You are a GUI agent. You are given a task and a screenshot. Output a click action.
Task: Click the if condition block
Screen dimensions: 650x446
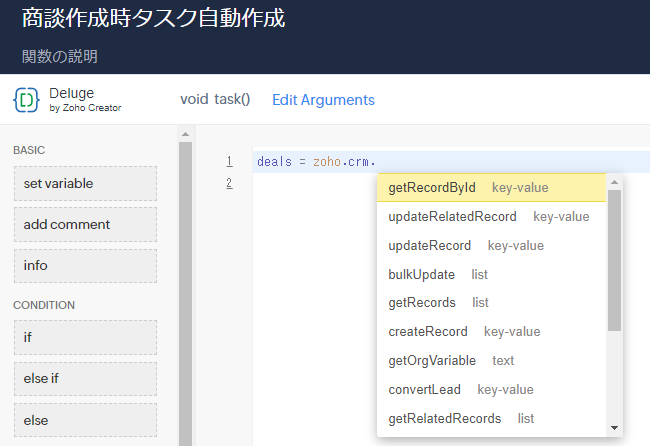tap(85, 337)
